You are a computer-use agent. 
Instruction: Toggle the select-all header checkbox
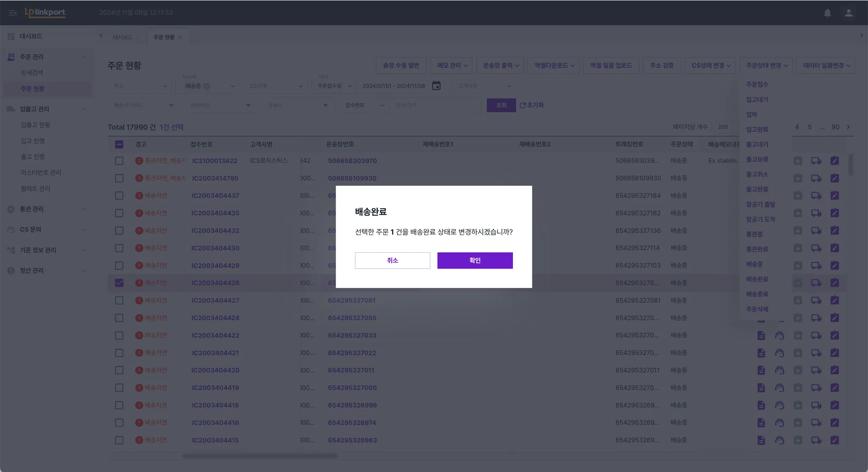[x=119, y=144]
